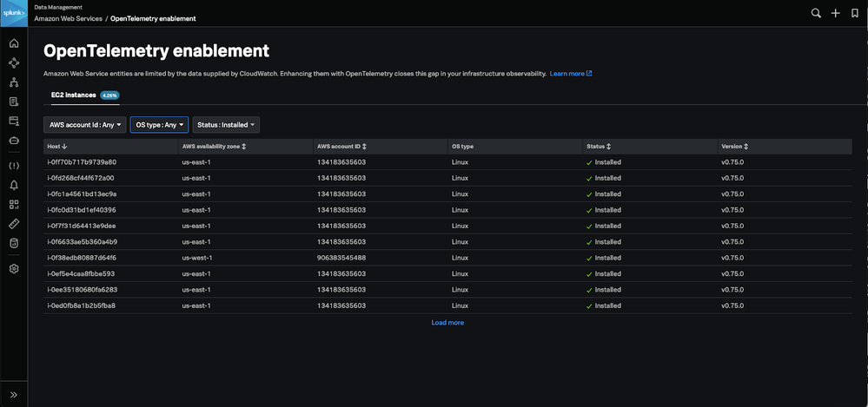Click account ID in i-0ed0fb8a1b2b5fba8 row
868x407 pixels.
coord(341,305)
